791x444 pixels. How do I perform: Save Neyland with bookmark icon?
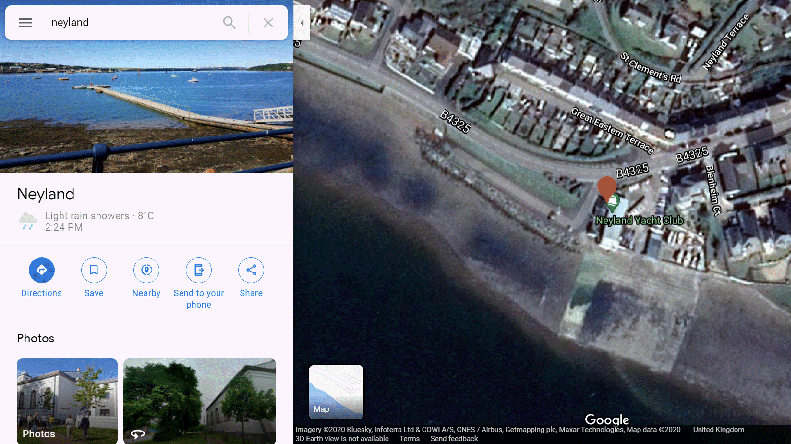(x=94, y=270)
